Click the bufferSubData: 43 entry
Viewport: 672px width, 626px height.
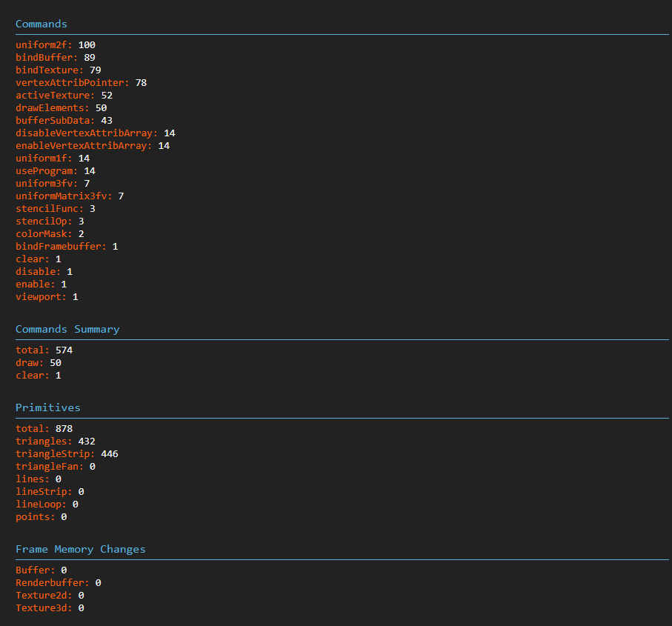point(64,121)
